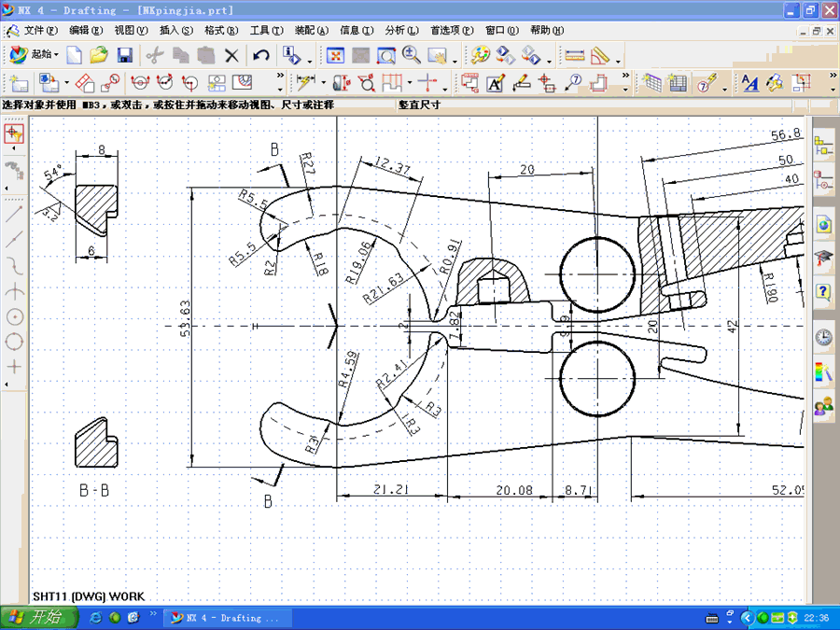Click the Section view icon
The width and height of the screenshot is (840, 630).
click(x=140, y=83)
